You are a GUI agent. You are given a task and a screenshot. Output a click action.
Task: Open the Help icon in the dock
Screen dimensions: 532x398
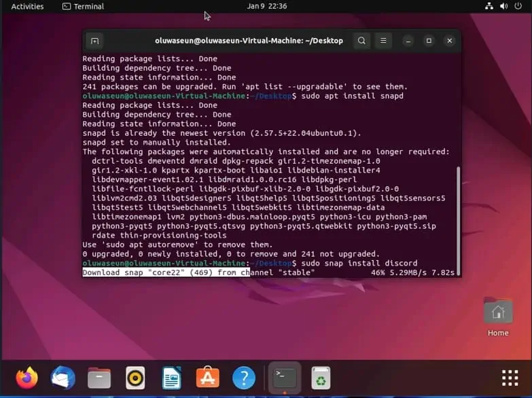pos(244,378)
